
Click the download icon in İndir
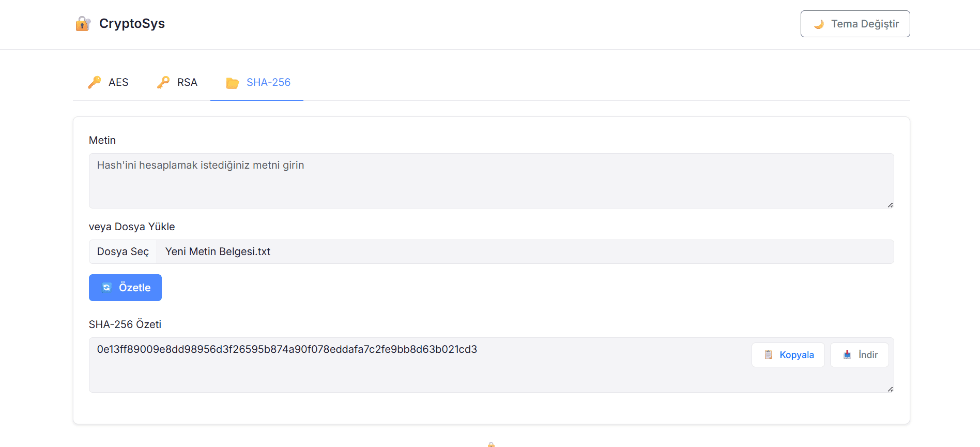847,355
